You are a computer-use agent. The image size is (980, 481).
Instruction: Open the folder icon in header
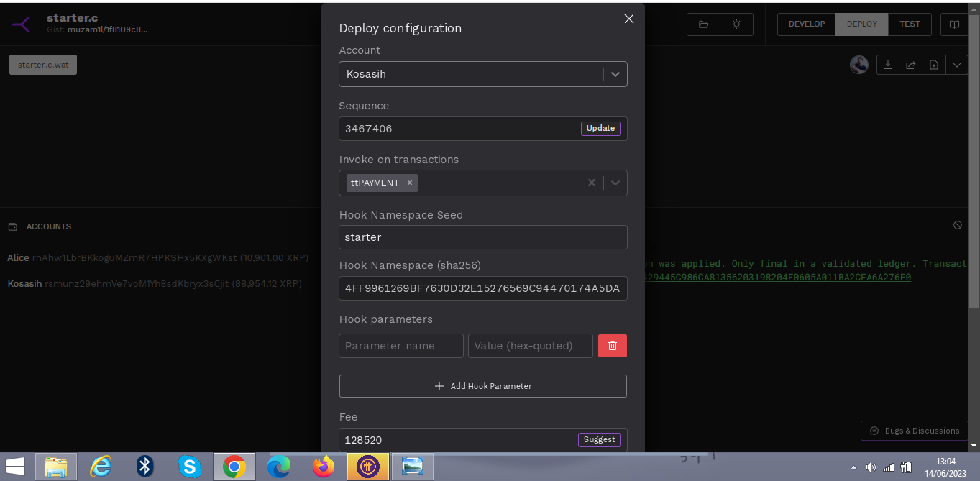pyautogui.click(x=704, y=24)
